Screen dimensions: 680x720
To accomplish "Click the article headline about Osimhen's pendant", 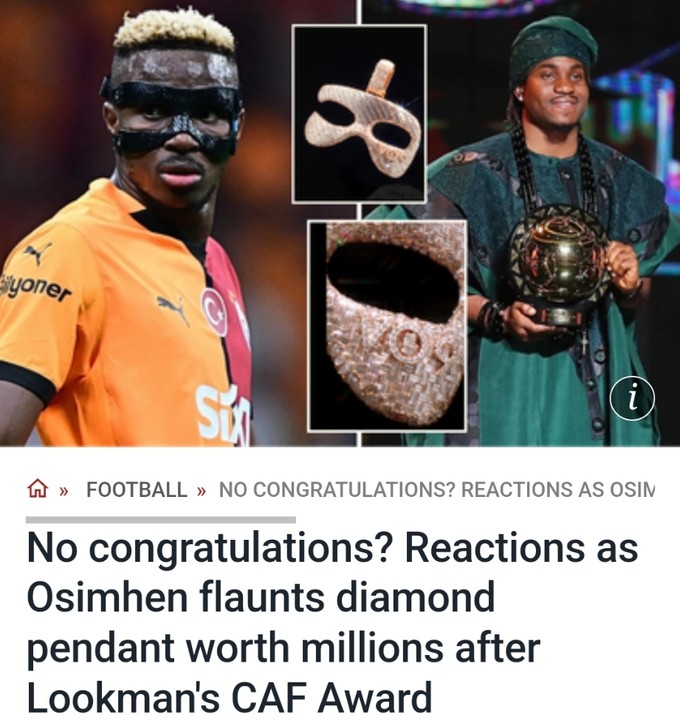I will click(x=332, y=622).
